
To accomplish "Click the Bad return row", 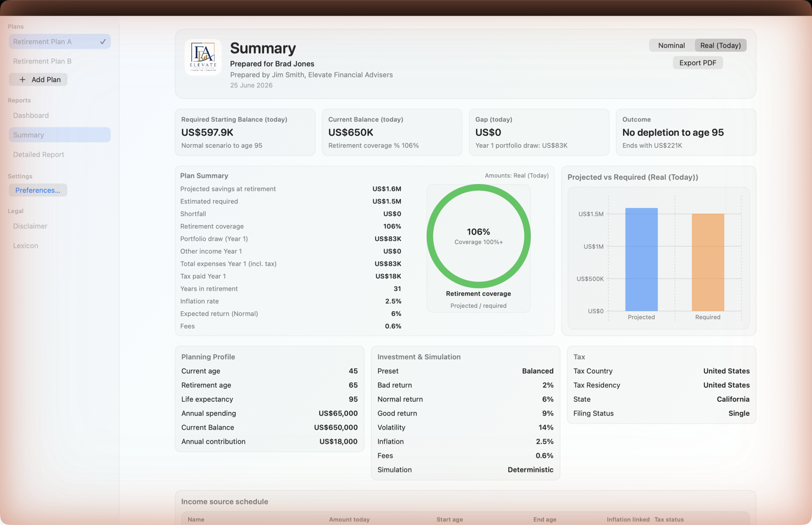I will (465, 385).
